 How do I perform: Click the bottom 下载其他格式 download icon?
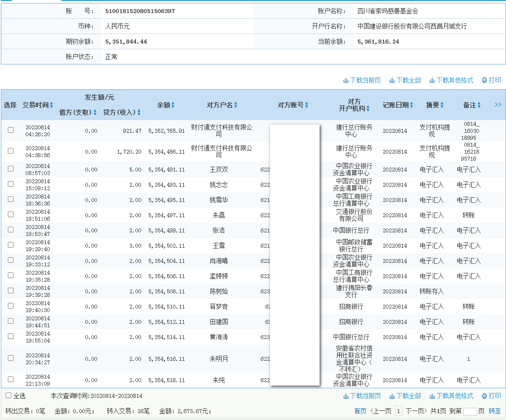point(432,396)
